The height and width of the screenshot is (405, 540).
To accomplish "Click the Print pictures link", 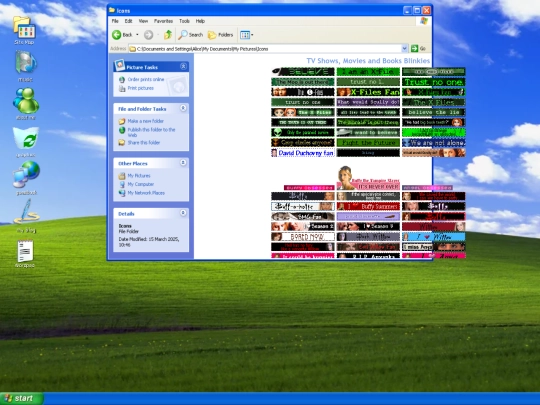I will click(141, 88).
